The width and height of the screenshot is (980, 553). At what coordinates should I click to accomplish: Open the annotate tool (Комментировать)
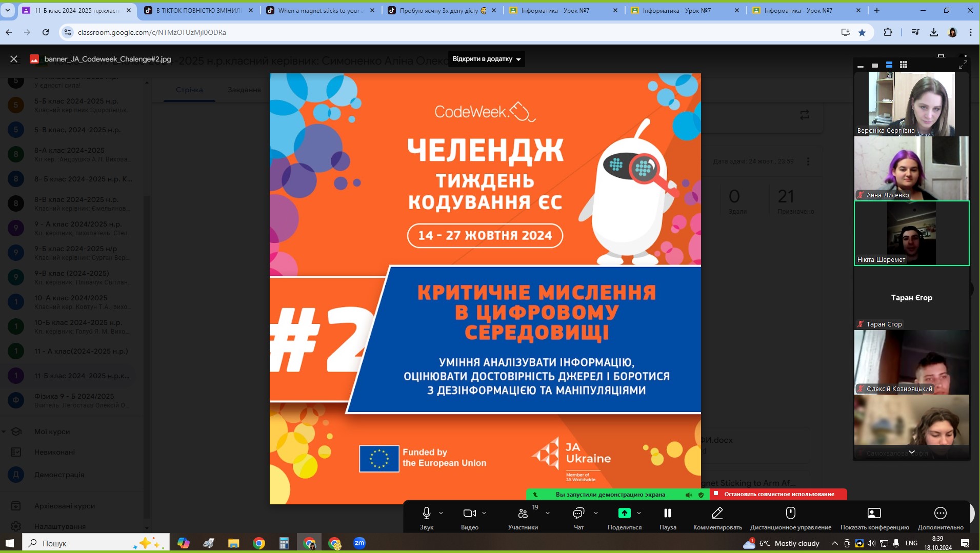pos(717,514)
